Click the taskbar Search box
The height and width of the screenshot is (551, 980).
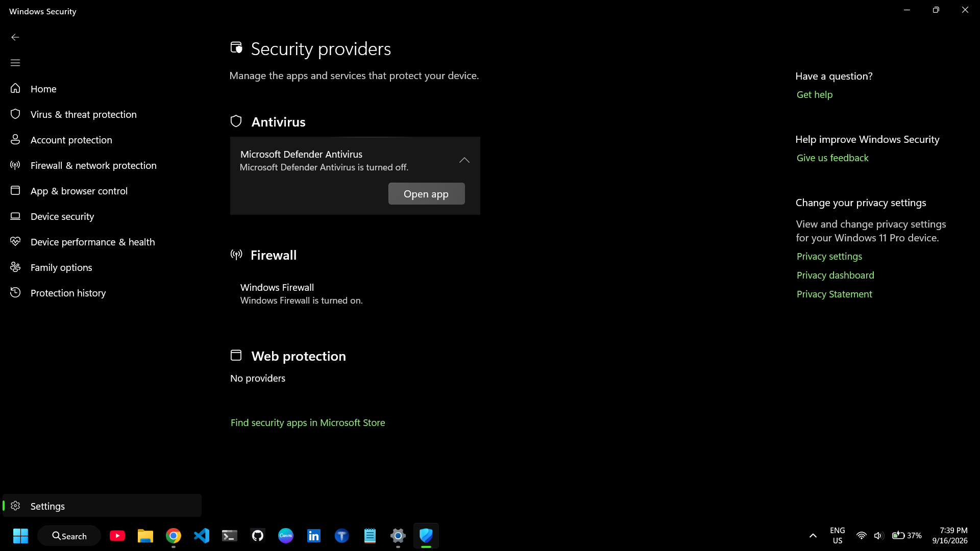click(x=69, y=536)
